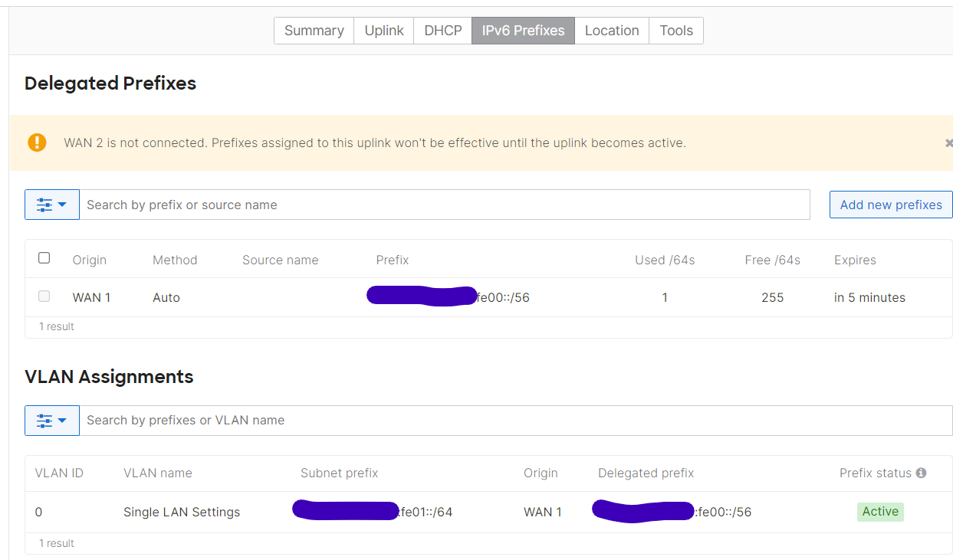Click the Add new prefixes button

coord(891,205)
